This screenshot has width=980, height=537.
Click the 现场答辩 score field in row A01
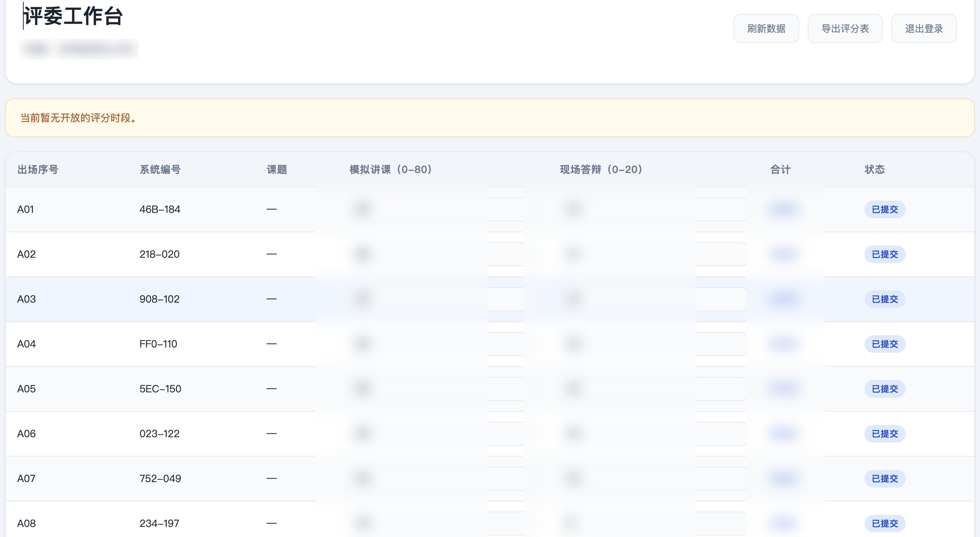tap(653, 209)
